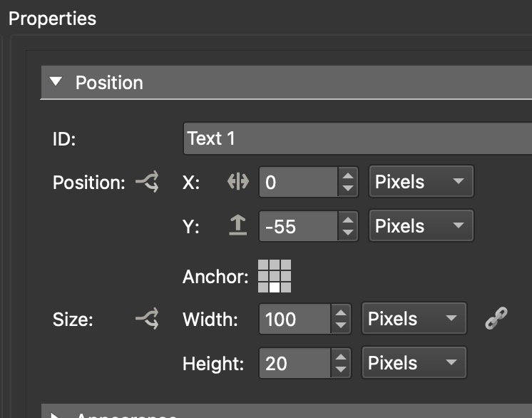Select the bottom-center anchor grid cell

tap(275, 287)
